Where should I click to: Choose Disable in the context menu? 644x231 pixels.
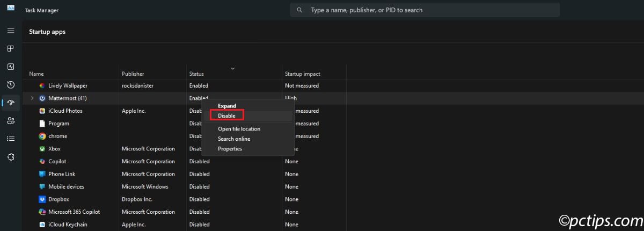click(226, 115)
